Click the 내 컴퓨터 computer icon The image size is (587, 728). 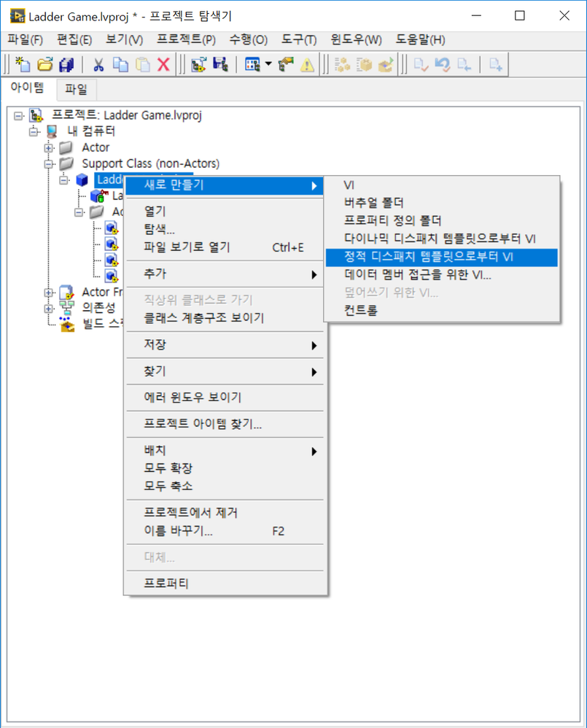(x=52, y=131)
